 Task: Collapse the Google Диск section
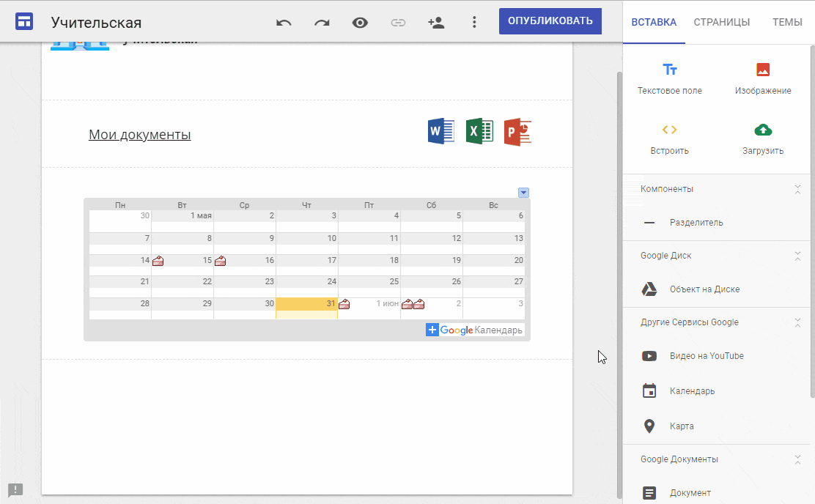(797, 256)
